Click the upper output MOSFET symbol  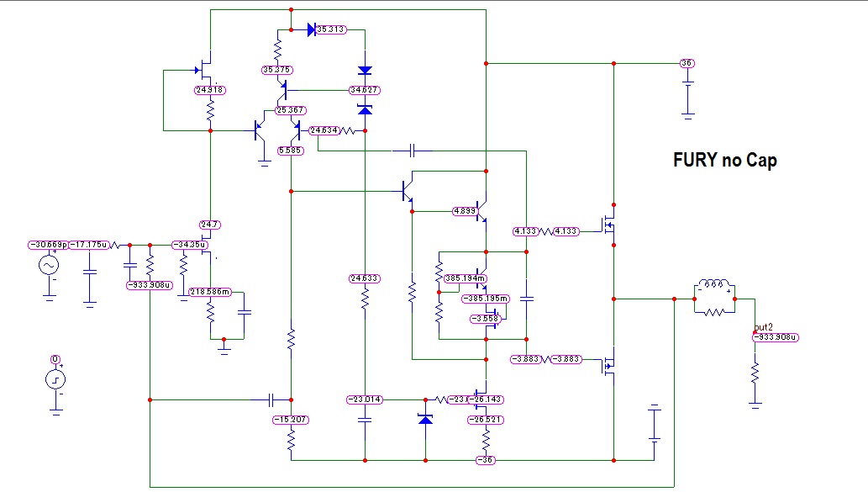click(x=609, y=225)
